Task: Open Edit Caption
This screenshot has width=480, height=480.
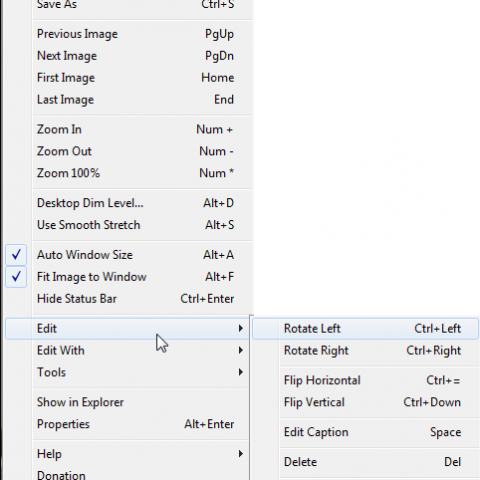Action: pyautogui.click(x=365, y=432)
